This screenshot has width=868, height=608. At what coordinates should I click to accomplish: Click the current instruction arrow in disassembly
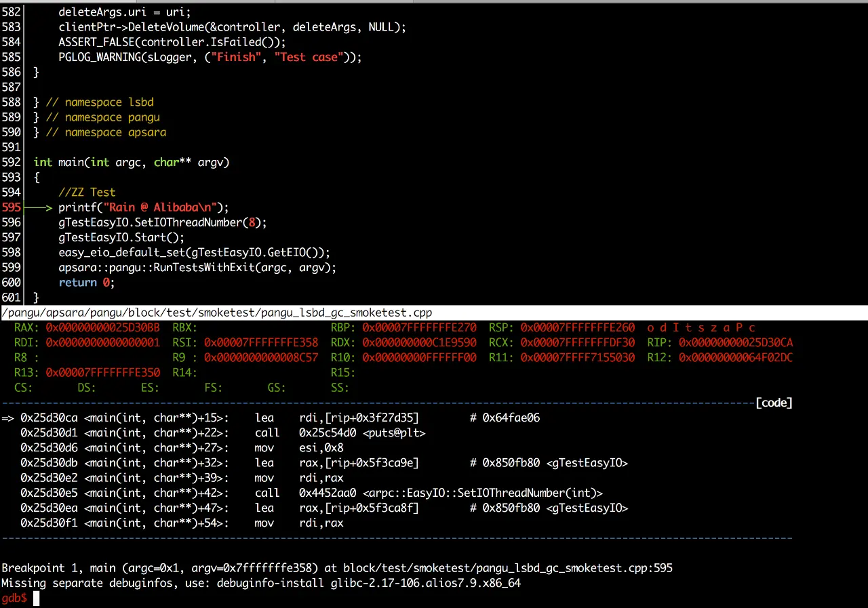point(8,418)
